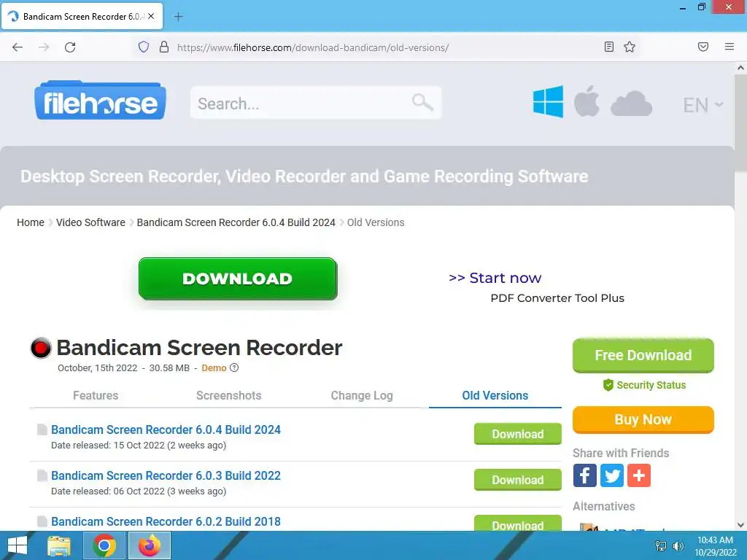Click the page scrollbar down arrow

740,525
